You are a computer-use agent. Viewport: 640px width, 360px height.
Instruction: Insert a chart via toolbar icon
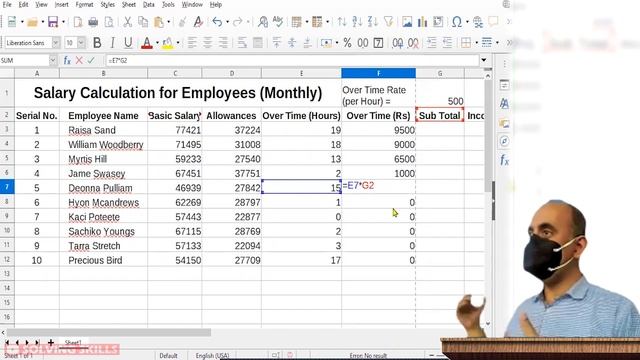pos(422,22)
